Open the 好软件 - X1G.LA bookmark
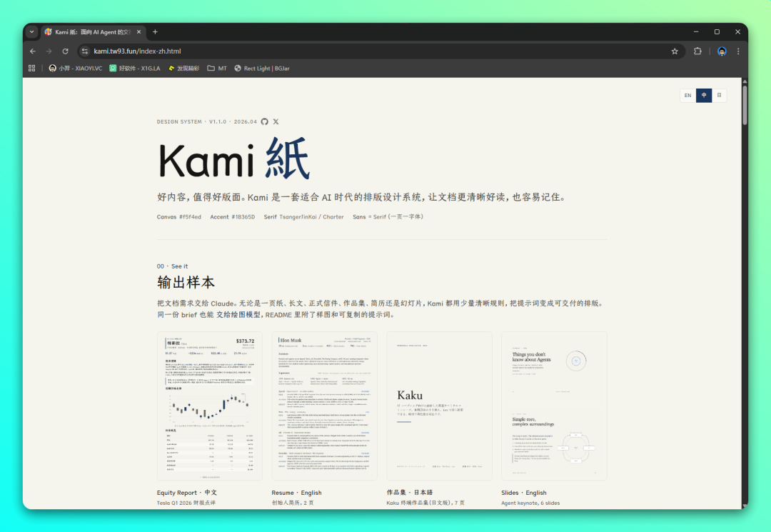This screenshot has width=771, height=532. (x=135, y=69)
